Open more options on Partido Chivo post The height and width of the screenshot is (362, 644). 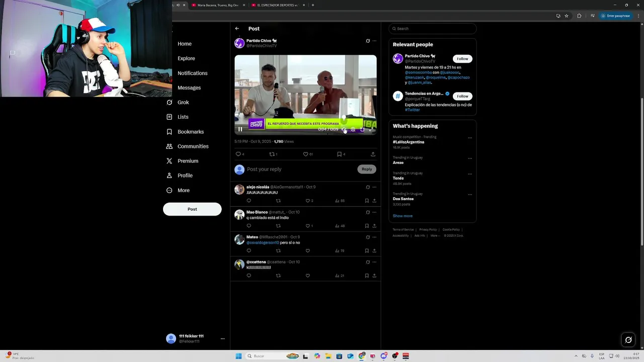[374, 41]
